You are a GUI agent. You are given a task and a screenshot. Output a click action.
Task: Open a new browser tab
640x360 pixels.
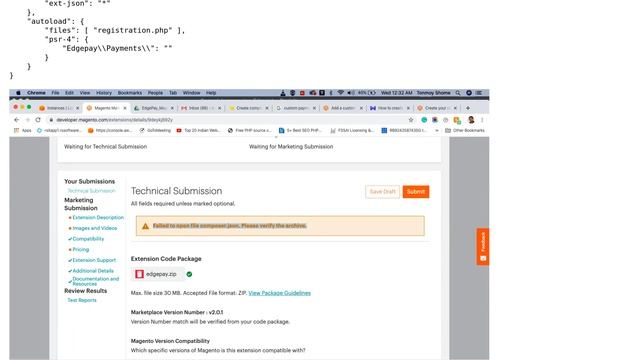tap(468, 108)
